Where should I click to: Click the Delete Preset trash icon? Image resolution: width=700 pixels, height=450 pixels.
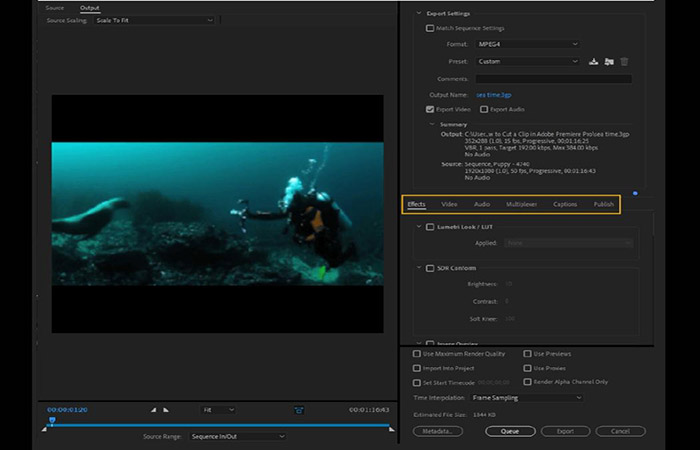[624, 62]
